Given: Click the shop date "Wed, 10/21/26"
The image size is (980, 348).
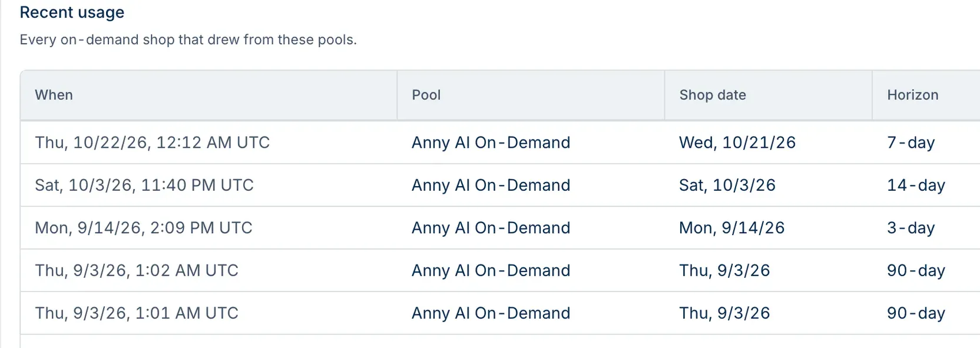Looking at the screenshot, I should [x=737, y=142].
